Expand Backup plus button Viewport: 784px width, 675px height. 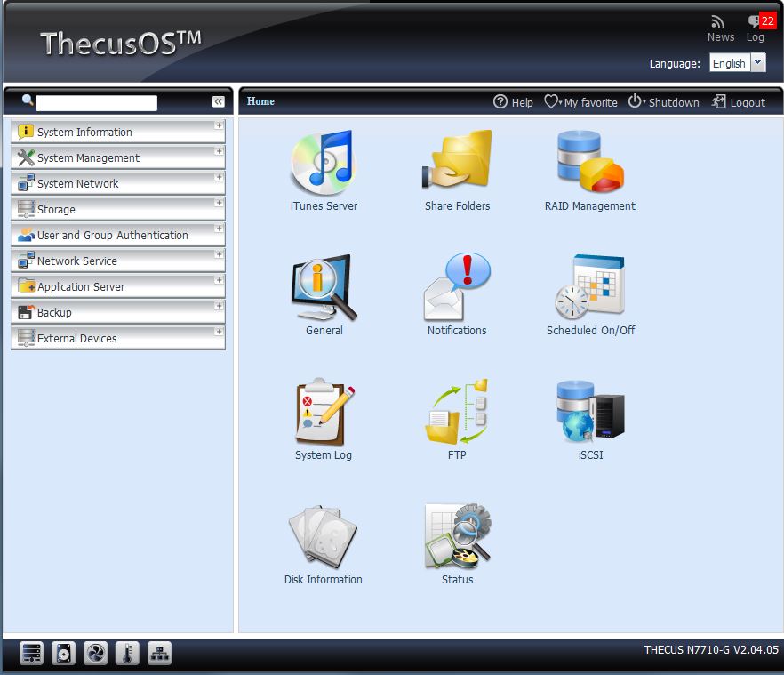(219, 306)
